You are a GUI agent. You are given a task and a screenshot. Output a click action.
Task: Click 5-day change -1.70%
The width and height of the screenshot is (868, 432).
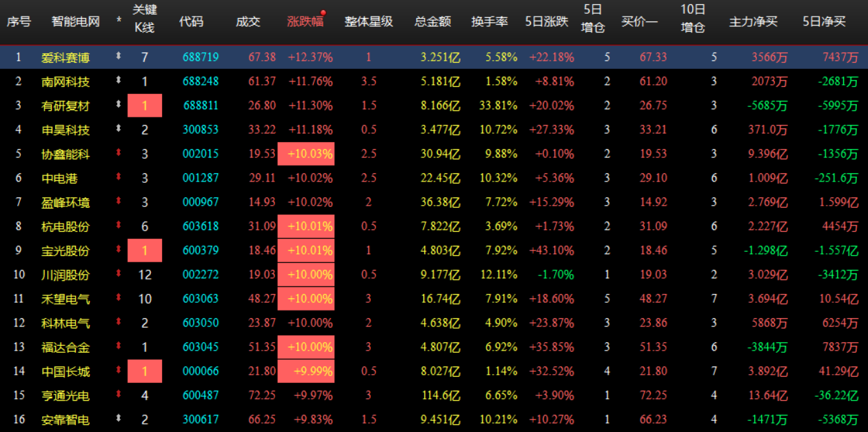pos(555,275)
